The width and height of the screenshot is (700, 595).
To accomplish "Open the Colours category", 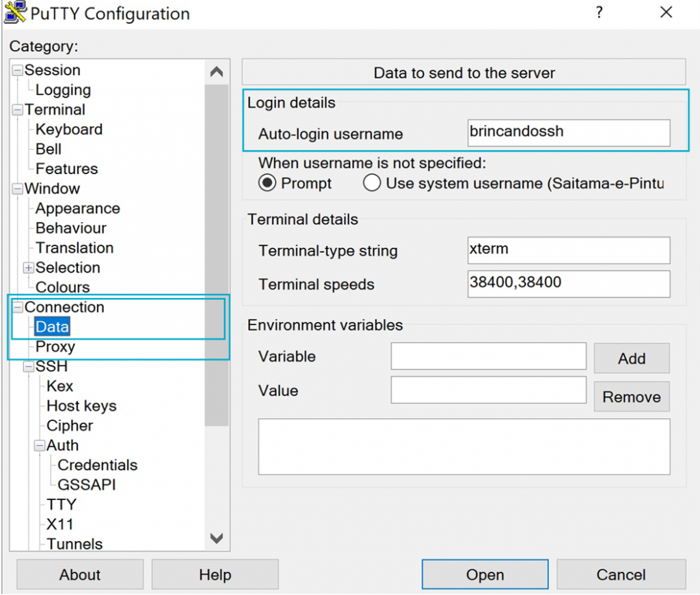I will point(62,287).
